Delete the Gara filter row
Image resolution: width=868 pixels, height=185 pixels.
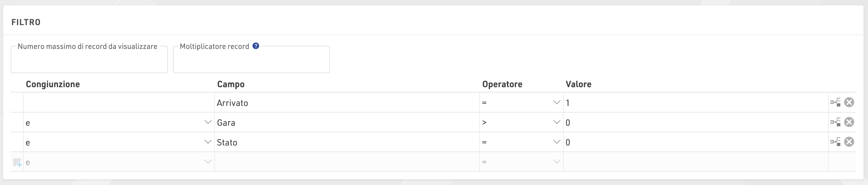pyautogui.click(x=849, y=122)
